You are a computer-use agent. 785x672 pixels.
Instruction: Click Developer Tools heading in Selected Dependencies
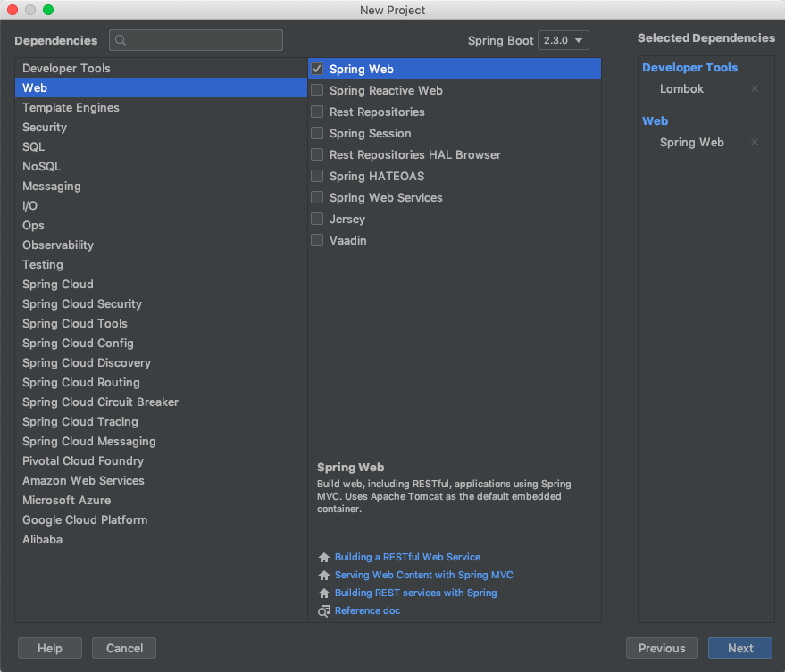click(x=689, y=68)
